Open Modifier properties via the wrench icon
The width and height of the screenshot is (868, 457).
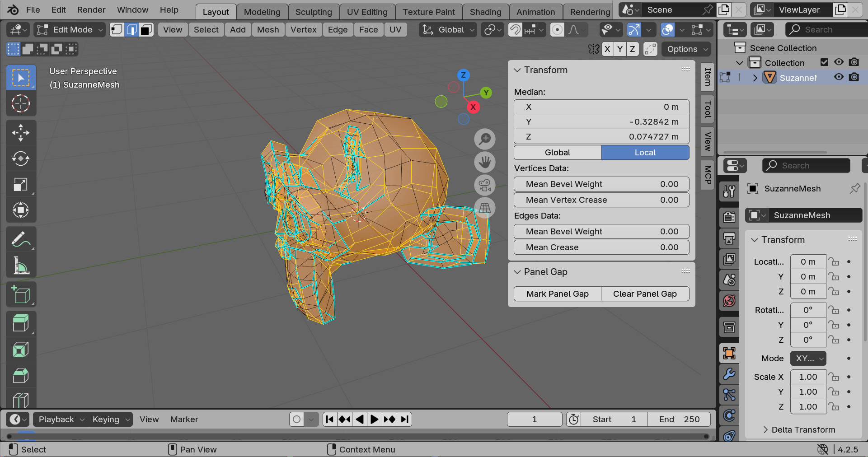[x=729, y=374]
